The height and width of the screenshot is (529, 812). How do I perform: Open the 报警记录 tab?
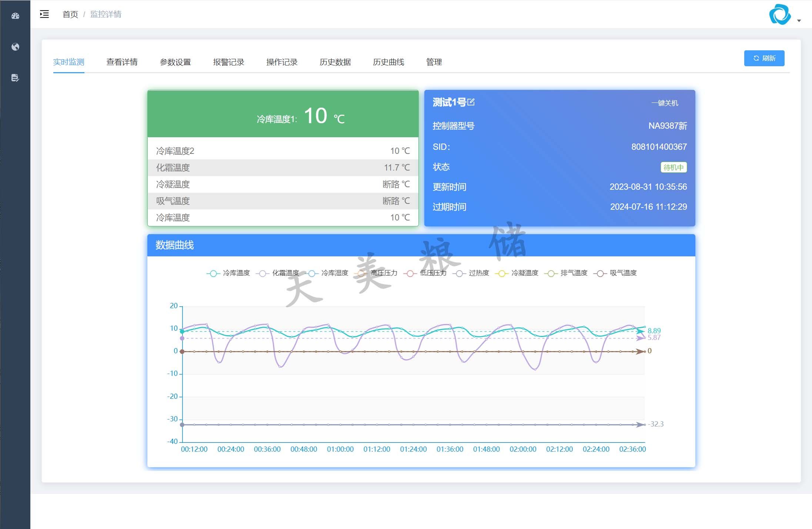(229, 62)
